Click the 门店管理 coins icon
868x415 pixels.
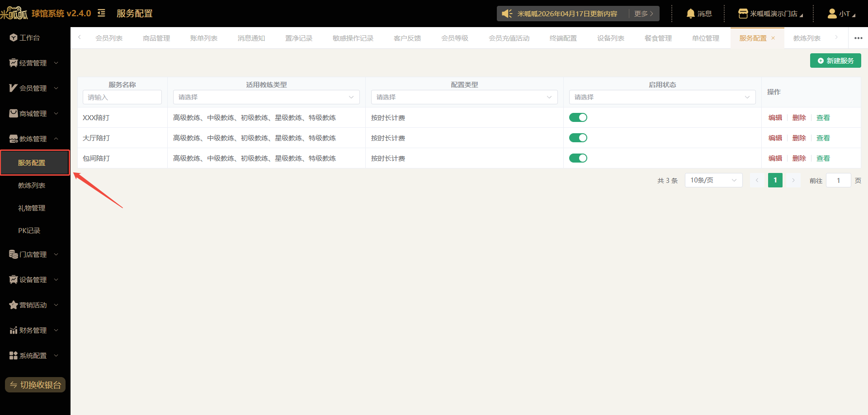(x=14, y=254)
